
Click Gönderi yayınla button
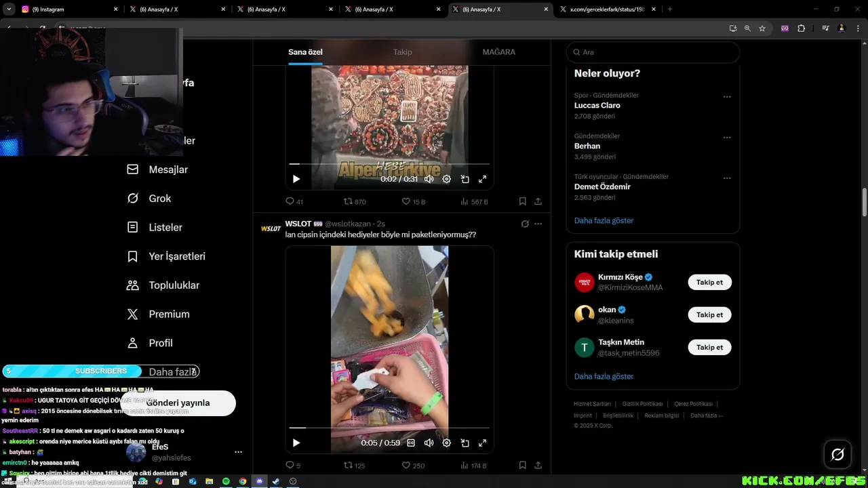pyautogui.click(x=178, y=403)
